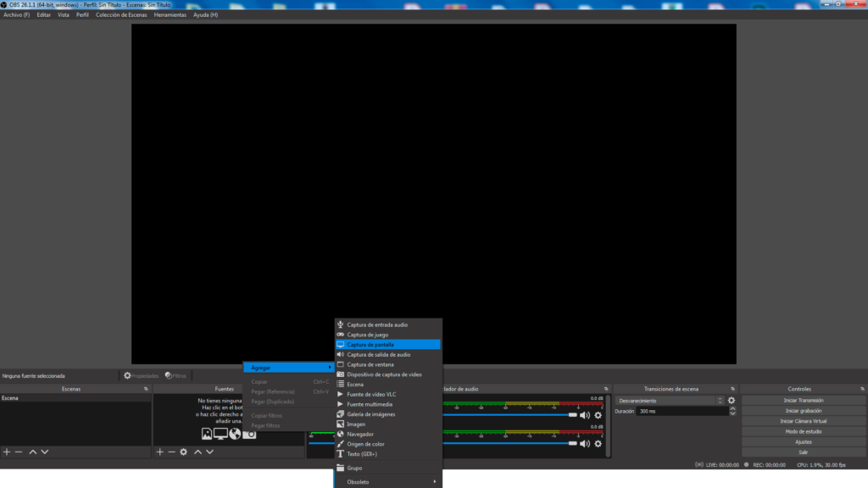
Task: Click Iniciar Transmisión button
Action: point(804,401)
